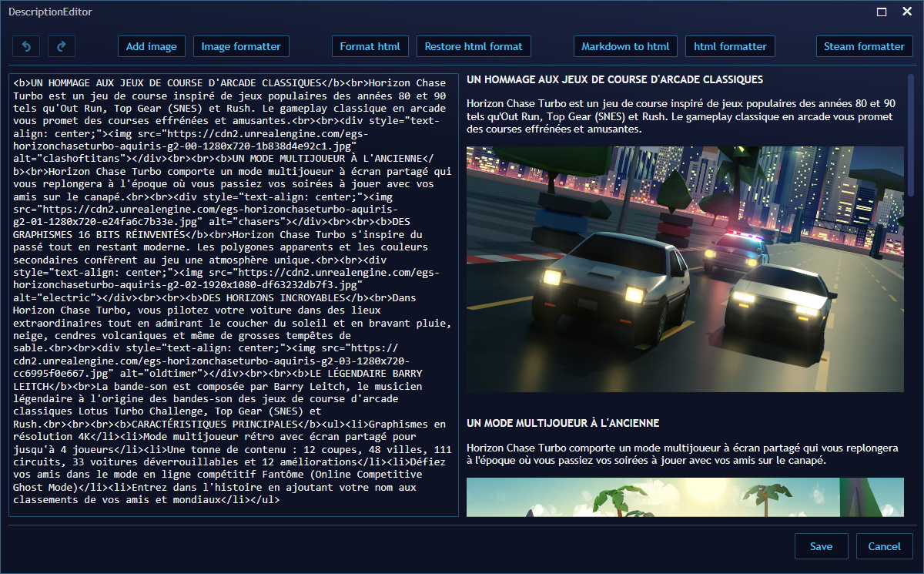Viewport: 924px width, 574px height.
Task: Click the Steam formatter button
Action: tap(864, 46)
